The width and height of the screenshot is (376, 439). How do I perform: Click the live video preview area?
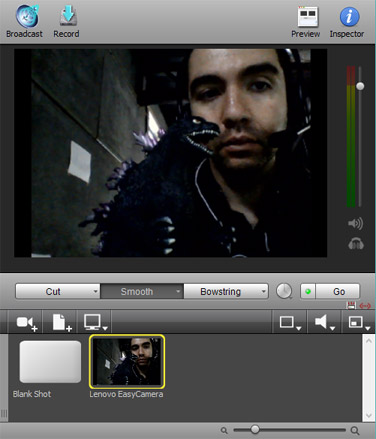click(x=171, y=153)
